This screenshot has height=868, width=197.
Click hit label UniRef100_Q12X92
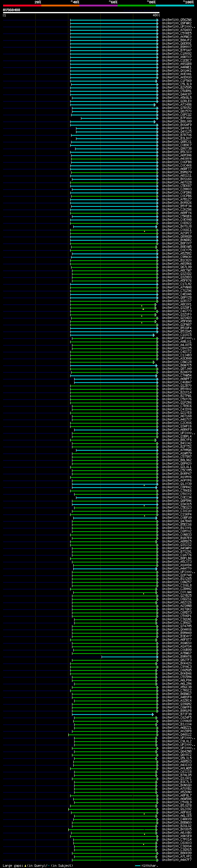[x=176, y=809]
